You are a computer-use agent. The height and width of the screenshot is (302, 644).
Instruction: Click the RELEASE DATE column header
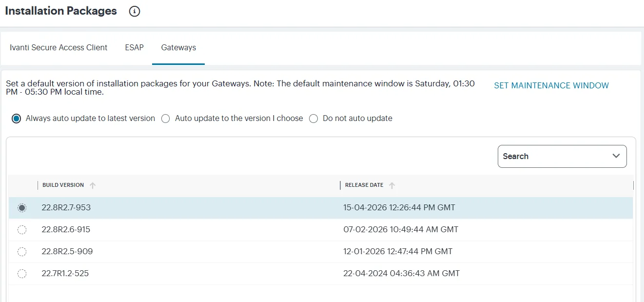click(x=364, y=185)
